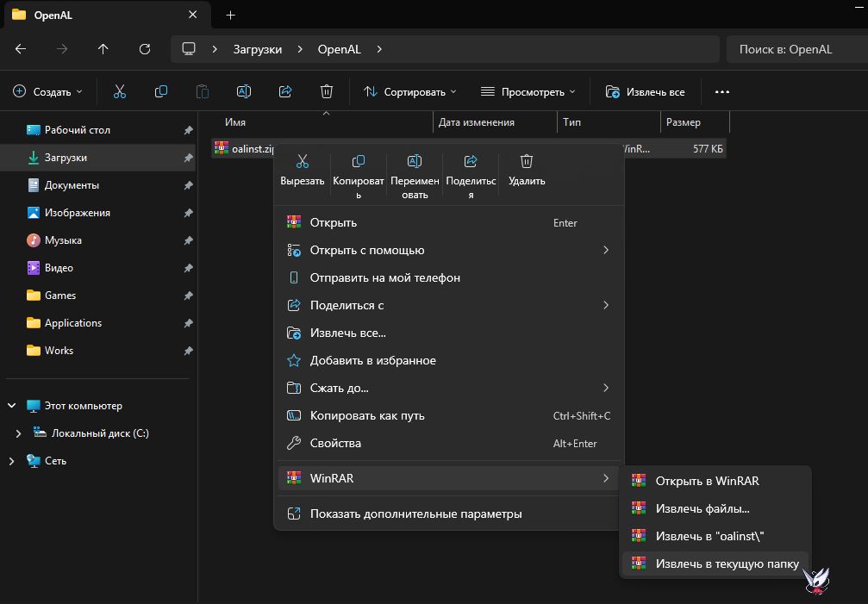Choose Извлечь в текущую папку
This screenshot has height=604, width=868.
tap(715, 564)
